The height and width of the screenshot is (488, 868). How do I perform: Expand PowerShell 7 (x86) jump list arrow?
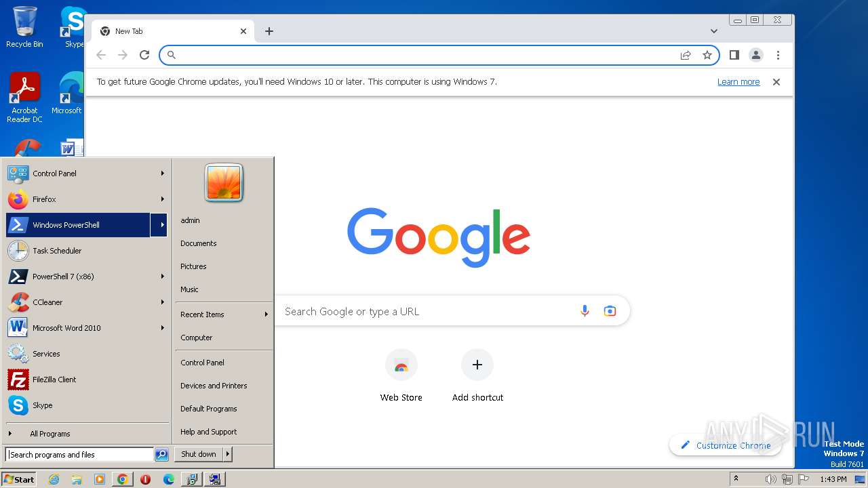point(163,277)
